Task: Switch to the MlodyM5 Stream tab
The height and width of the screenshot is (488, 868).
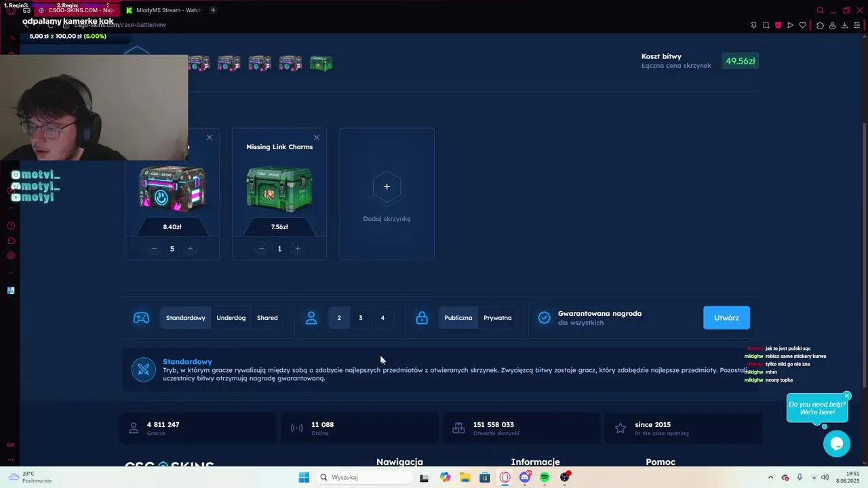Action: pos(163,10)
